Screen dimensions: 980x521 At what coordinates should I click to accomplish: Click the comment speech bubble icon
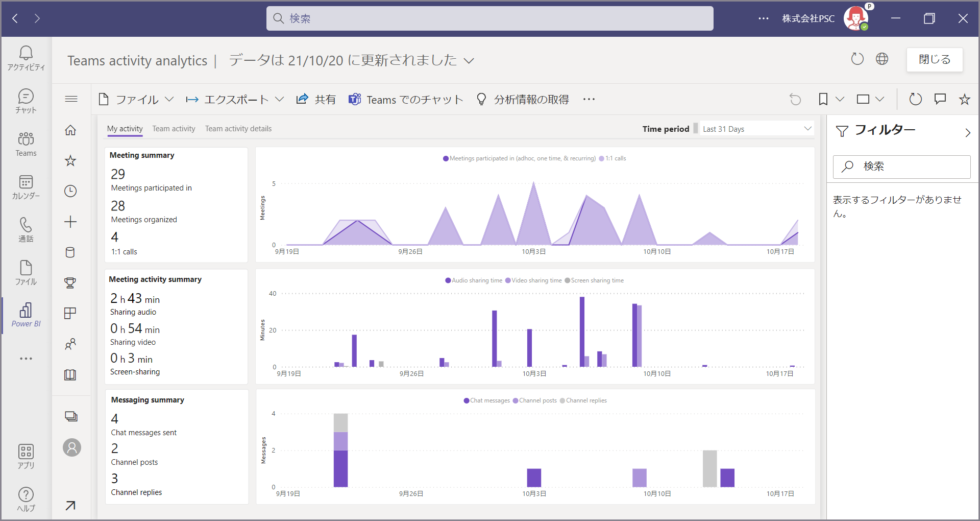tap(940, 99)
